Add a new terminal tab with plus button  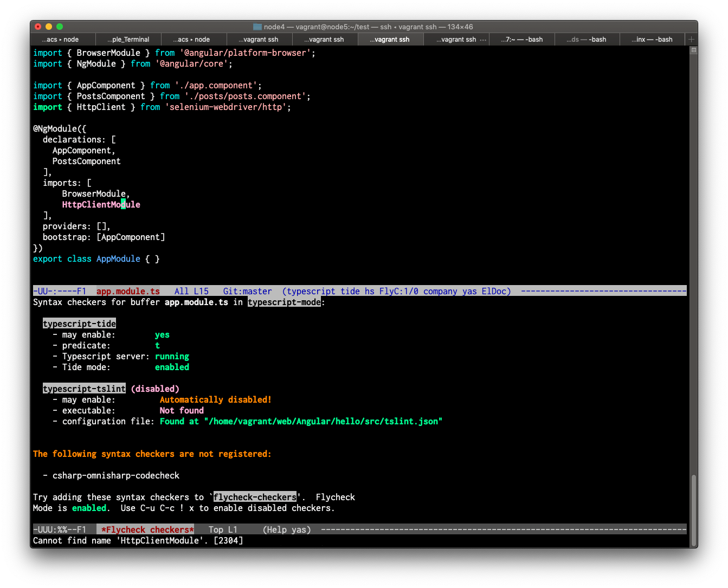(x=692, y=40)
